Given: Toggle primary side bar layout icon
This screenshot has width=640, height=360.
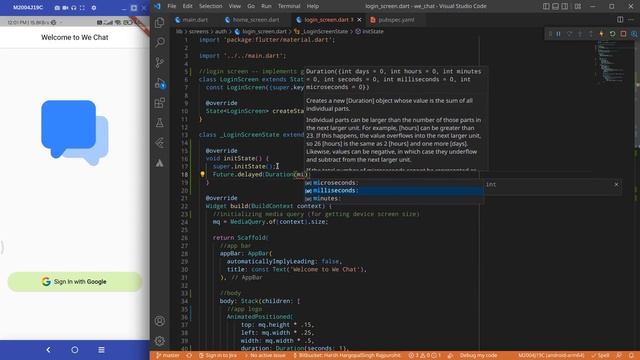Looking at the screenshot, I should [546, 6].
